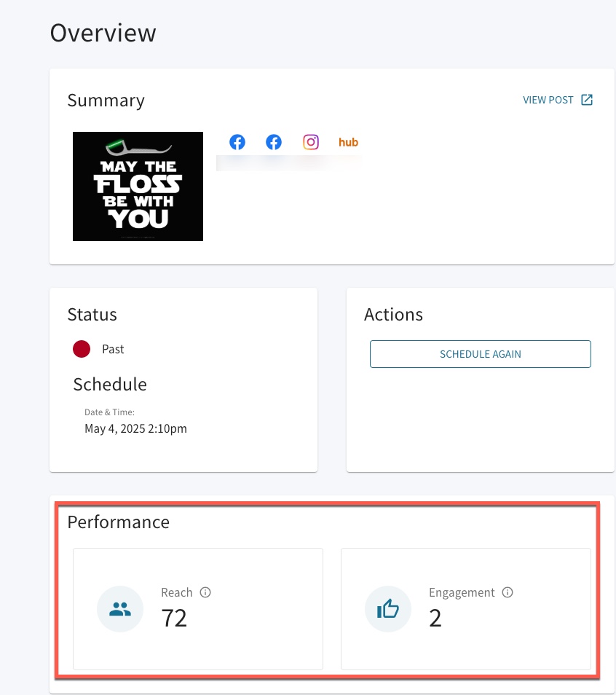The height and width of the screenshot is (695, 616).
Task: Click the SCHEDULE AGAIN button
Action: click(481, 354)
